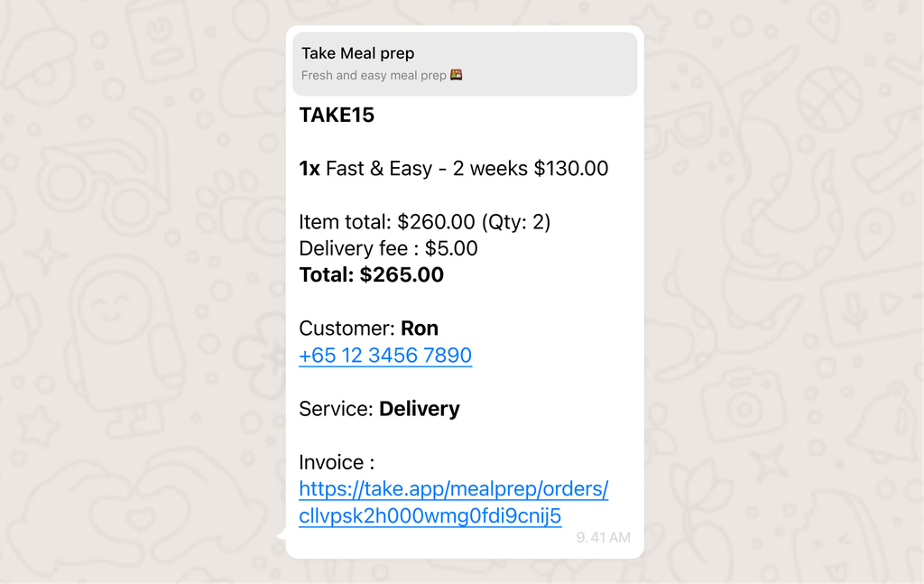This screenshot has height=584, width=924.
Task: Click the customer name Ron
Action: [x=420, y=329]
